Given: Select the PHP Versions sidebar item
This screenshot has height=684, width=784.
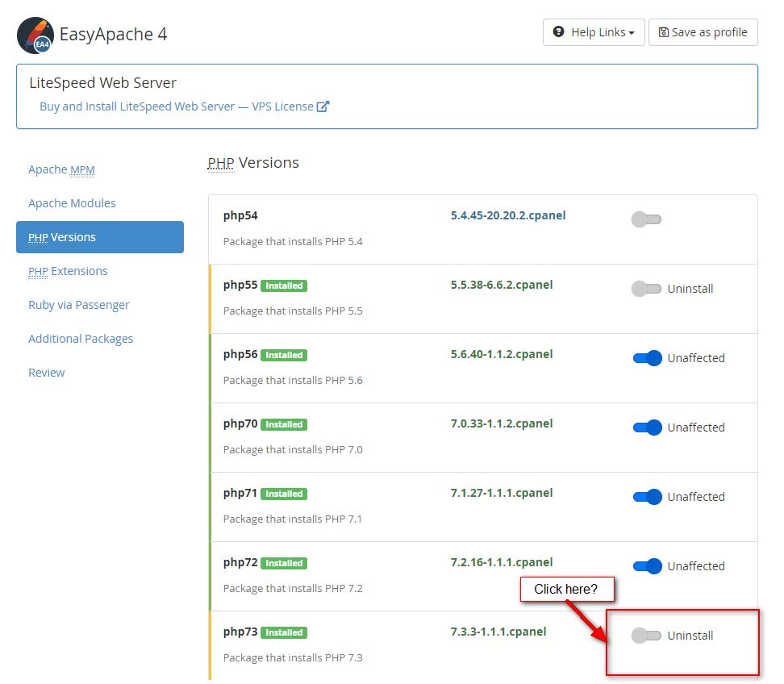Looking at the screenshot, I should tap(100, 237).
